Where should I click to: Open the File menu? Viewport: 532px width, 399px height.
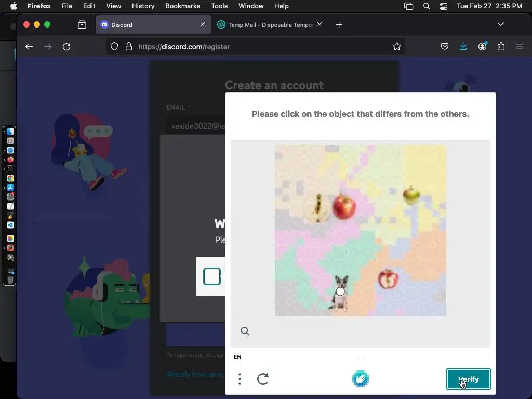click(x=67, y=6)
